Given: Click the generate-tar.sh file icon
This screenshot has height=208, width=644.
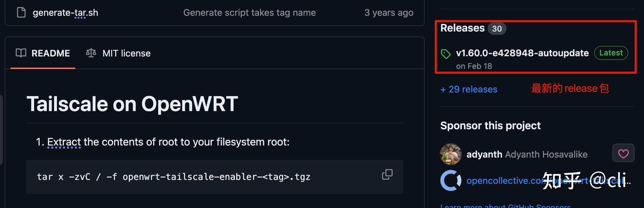Looking at the screenshot, I should click(x=21, y=13).
